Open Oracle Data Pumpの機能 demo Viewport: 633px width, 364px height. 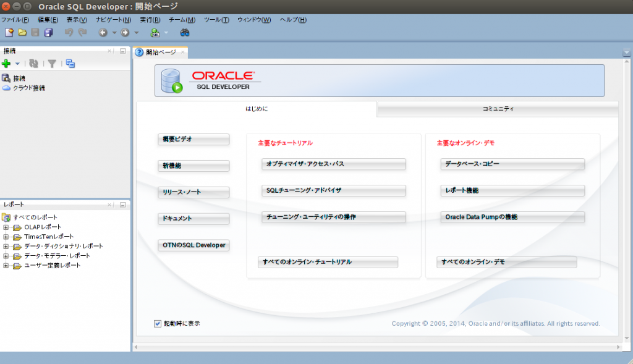coord(512,217)
